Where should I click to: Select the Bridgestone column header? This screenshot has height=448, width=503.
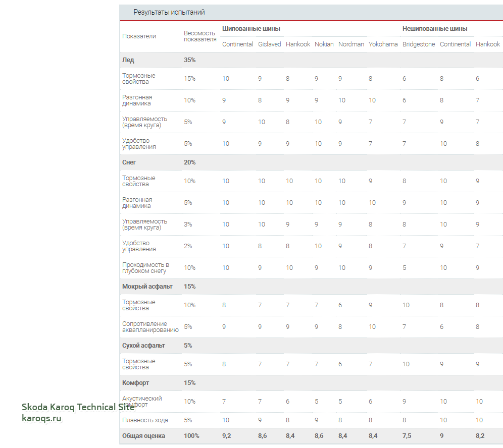[x=419, y=44]
